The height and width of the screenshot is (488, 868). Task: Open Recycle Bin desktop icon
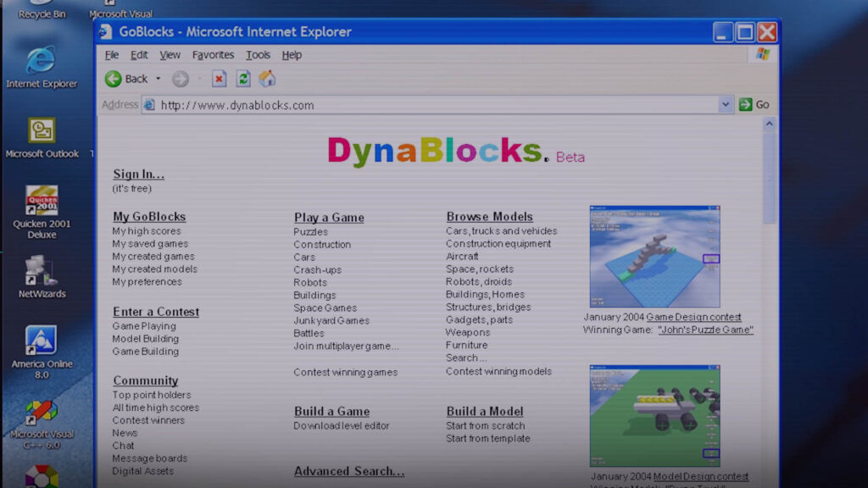[42, 10]
